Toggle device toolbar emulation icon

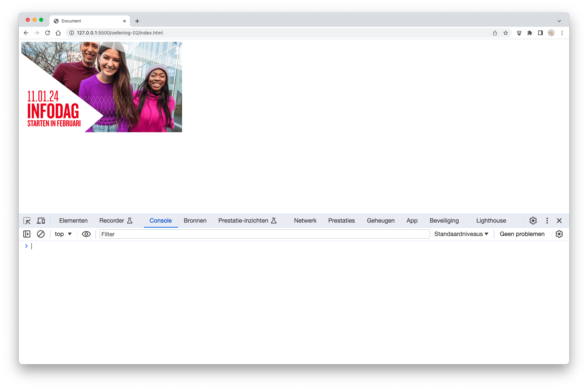pyautogui.click(x=41, y=221)
